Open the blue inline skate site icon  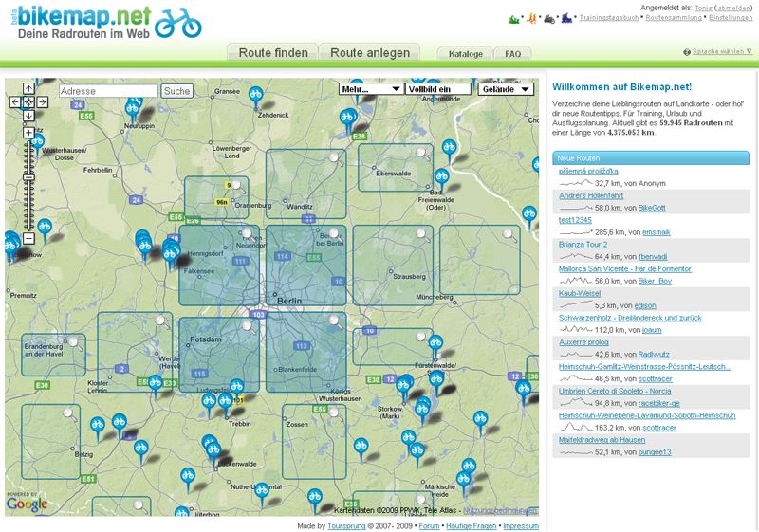point(566,19)
